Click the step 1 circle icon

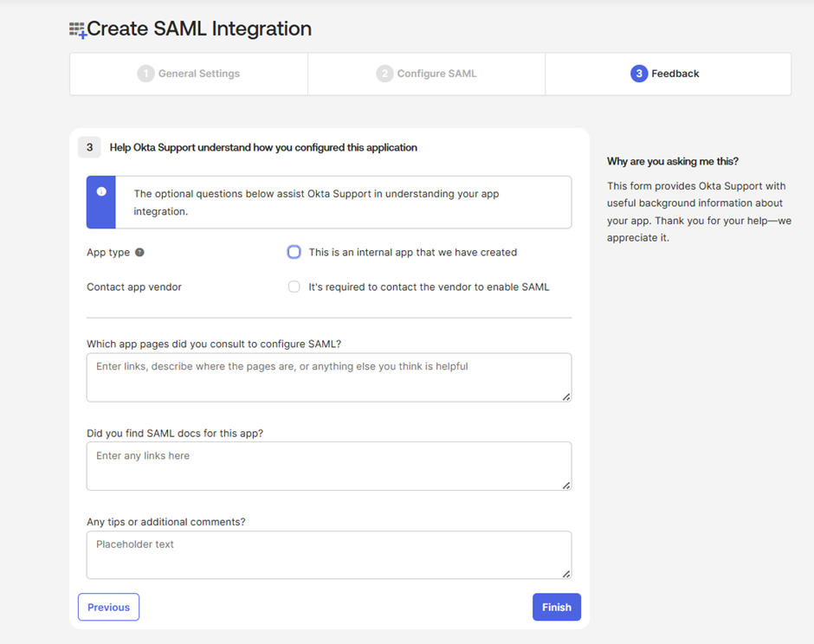[145, 74]
